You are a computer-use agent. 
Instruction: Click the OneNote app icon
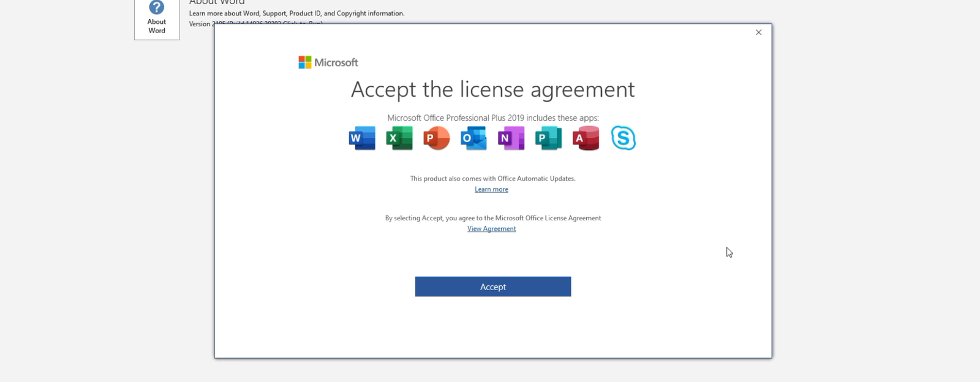(511, 138)
